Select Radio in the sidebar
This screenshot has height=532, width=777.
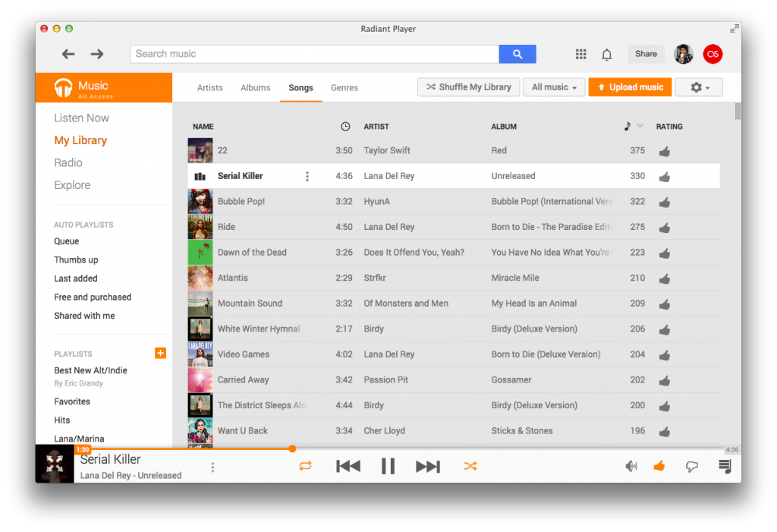(x=68, y=162)
